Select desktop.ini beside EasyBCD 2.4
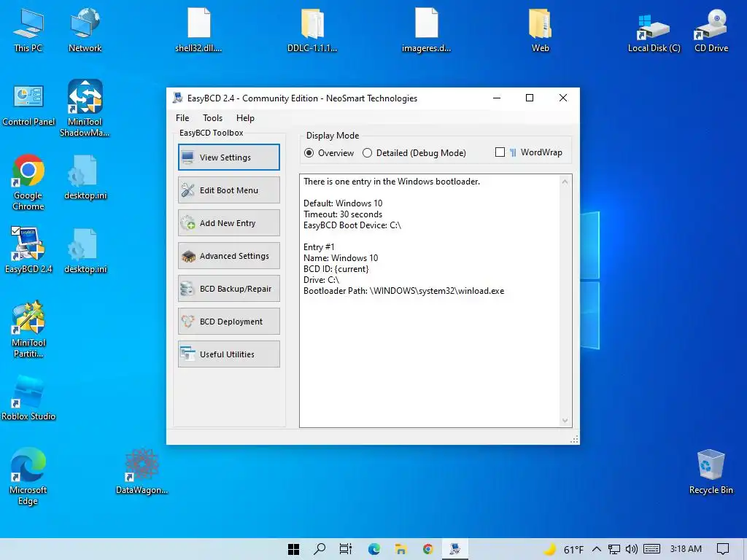This screenshot has width=747, height=560. coord(85,251)
